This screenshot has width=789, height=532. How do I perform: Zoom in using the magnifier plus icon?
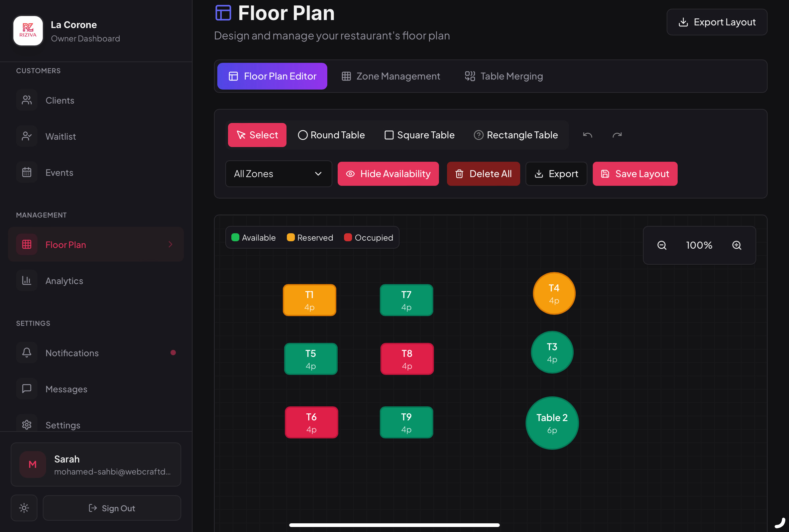737,245
